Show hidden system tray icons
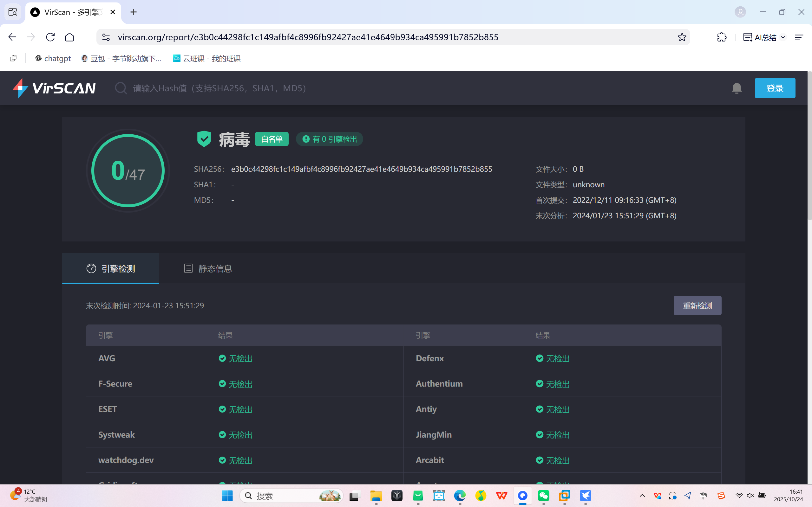Image resolution: width=812 pixels, height=507 pixels. tap(642, 496)
